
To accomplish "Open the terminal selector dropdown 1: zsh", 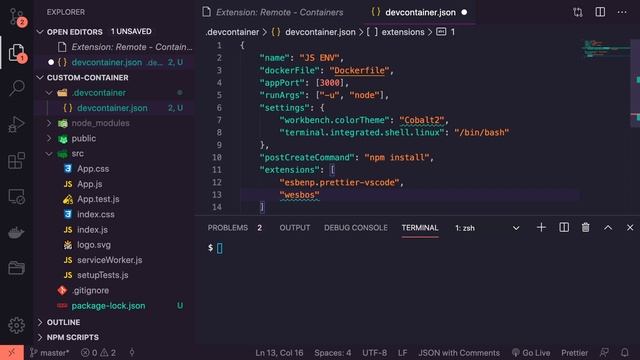I will (488, 228).
